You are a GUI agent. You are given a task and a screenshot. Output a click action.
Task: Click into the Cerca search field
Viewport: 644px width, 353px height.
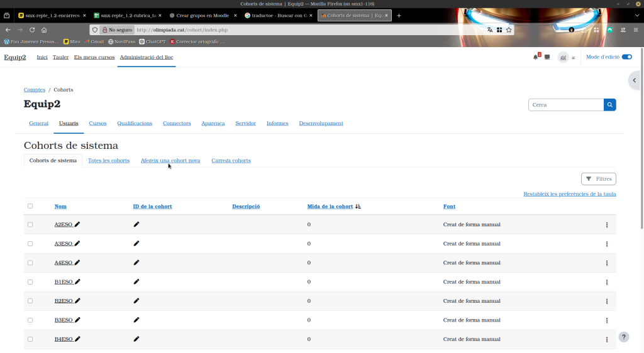565,105
